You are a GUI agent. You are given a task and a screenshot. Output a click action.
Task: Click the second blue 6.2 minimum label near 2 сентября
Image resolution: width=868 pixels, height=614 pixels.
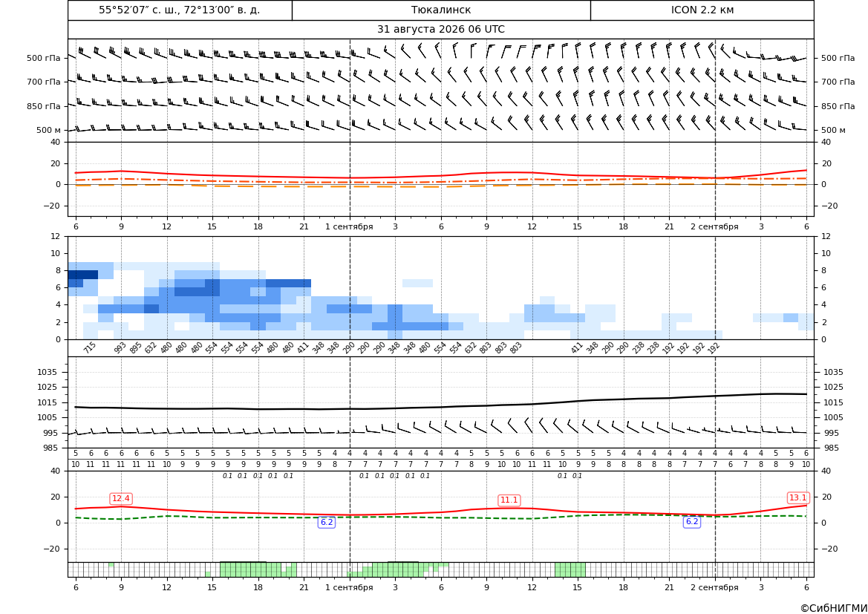point(692,521)
